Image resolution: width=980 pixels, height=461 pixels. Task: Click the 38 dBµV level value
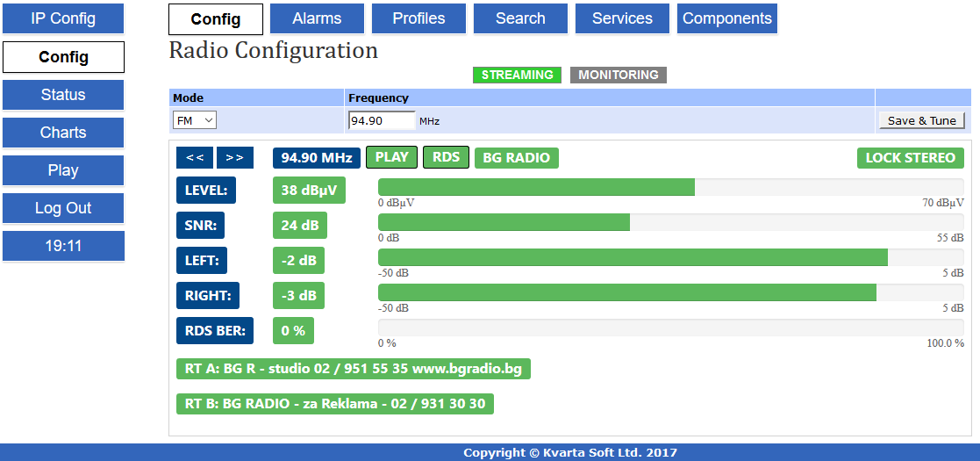point(310,191)
